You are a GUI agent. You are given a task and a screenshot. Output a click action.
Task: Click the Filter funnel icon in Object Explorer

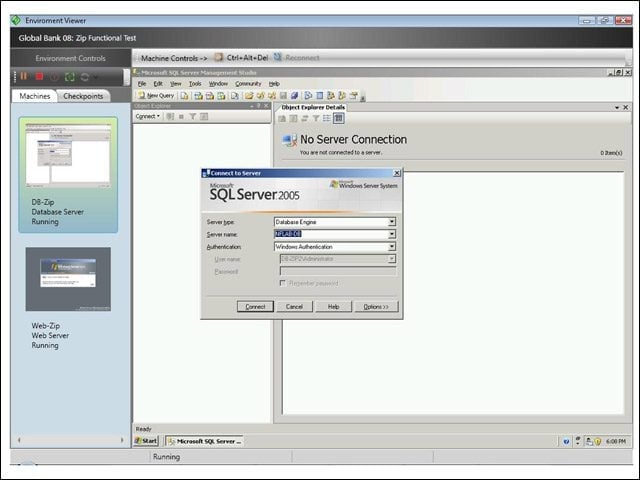point(193,117)
